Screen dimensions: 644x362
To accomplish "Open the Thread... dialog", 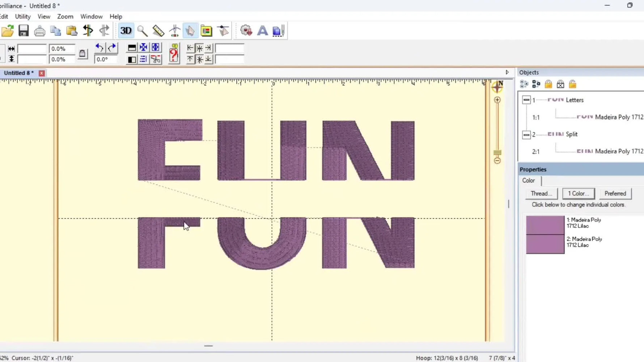I will tap(541, 193).
